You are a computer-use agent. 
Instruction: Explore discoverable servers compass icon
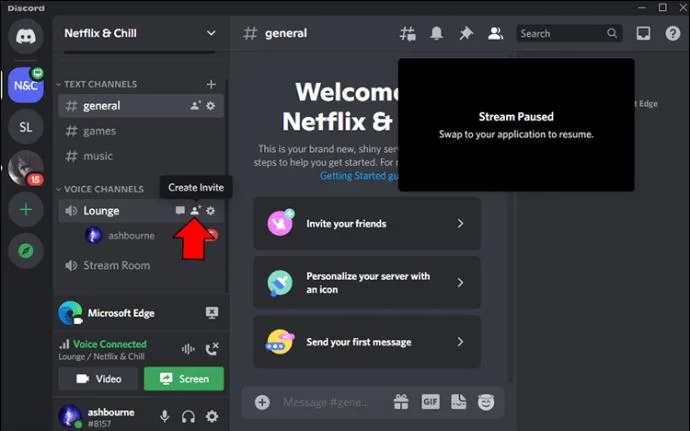tap(26, 251)
